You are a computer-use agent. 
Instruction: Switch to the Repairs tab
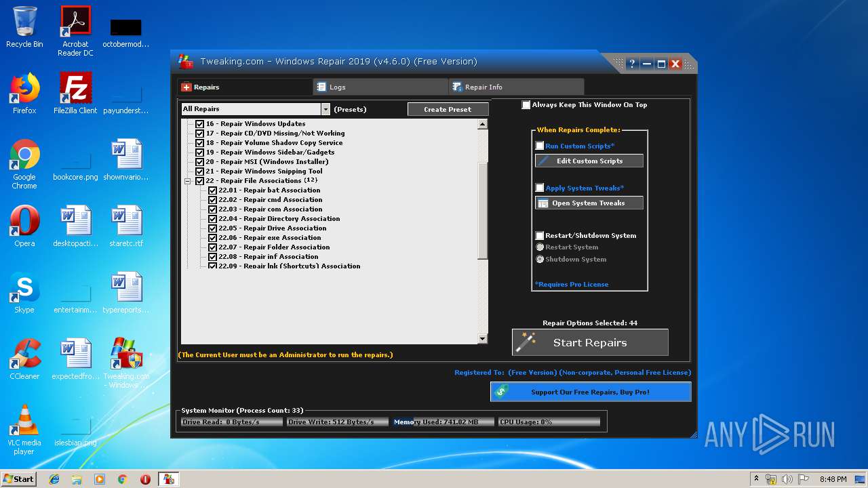coord(245,87)
